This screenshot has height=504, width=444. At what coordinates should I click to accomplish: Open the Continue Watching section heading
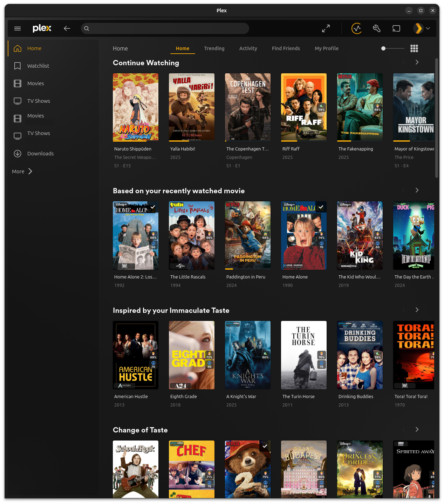point(146,63)
